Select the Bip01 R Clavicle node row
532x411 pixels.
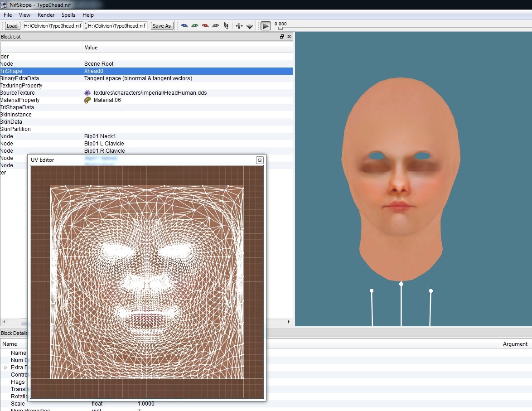[146, 151]
